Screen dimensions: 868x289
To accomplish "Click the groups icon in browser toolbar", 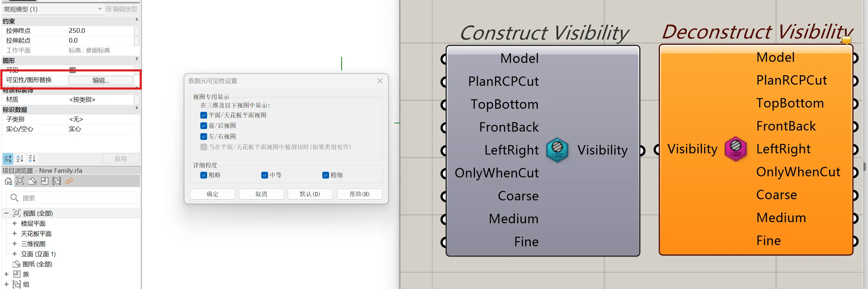I will click(x=57, y=181).
